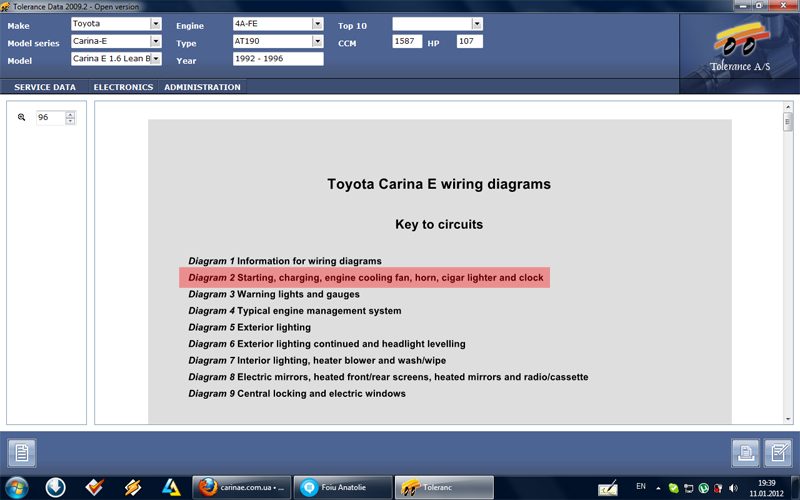Screen dimensions: 800x500
Task: Click the HP field 107
Action: pyautogui.click(x=470, y=41)
